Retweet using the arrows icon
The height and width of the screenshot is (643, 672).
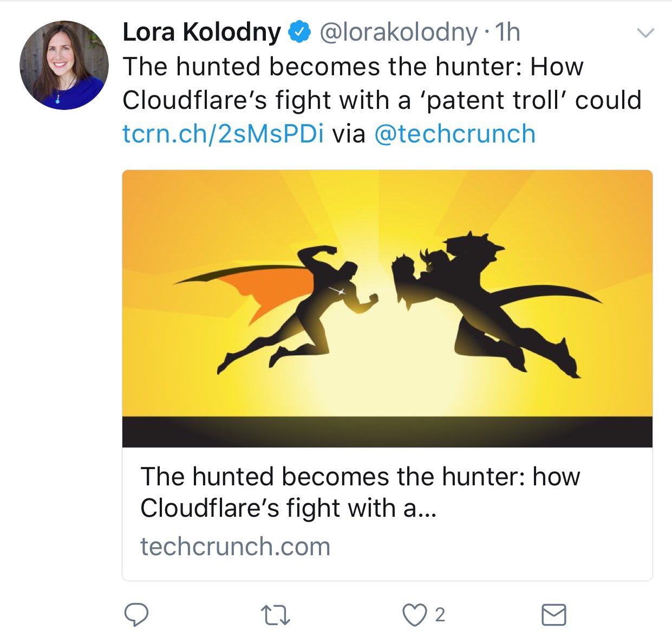[276, 615]
